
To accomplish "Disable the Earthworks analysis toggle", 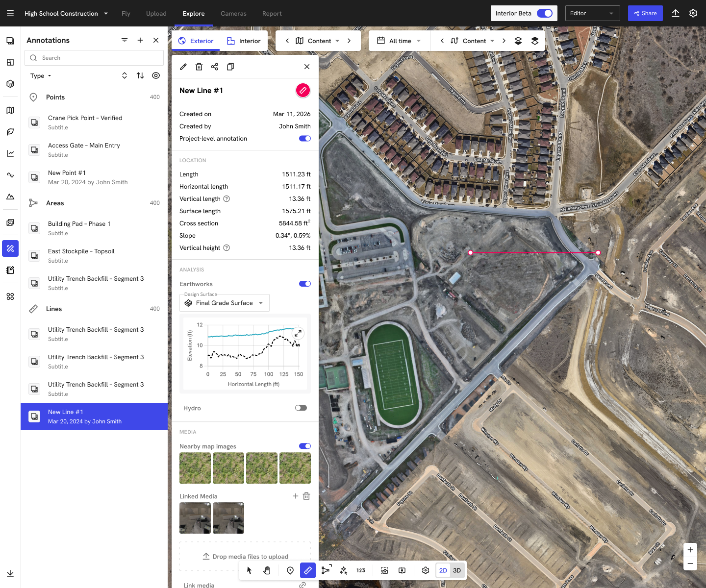I will (x=304, y=284).
